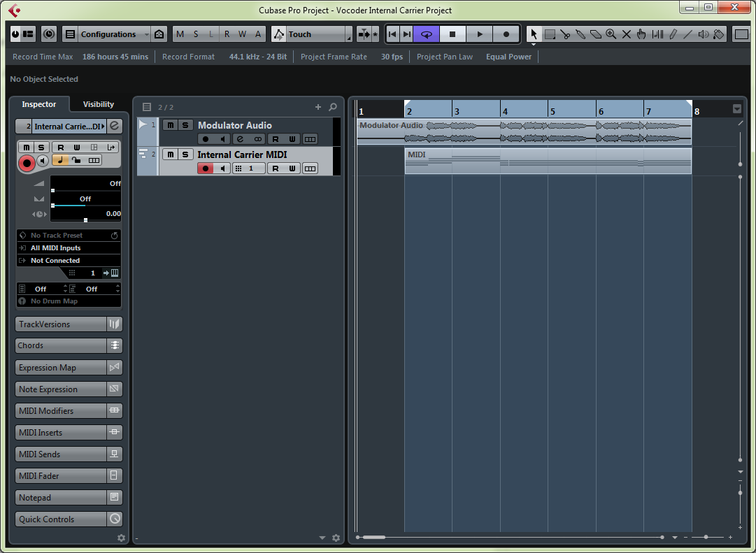The height and width of the screenshot is (553, 756).
Task: Select the Time Warp tool
Action: [657, 34]
